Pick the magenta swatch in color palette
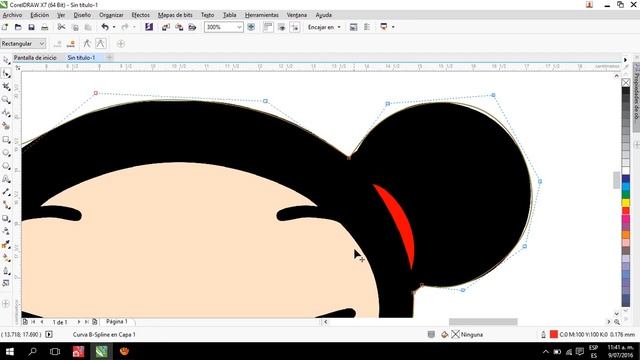The height and width of the screenshot is (360, 640). [626, 218]
